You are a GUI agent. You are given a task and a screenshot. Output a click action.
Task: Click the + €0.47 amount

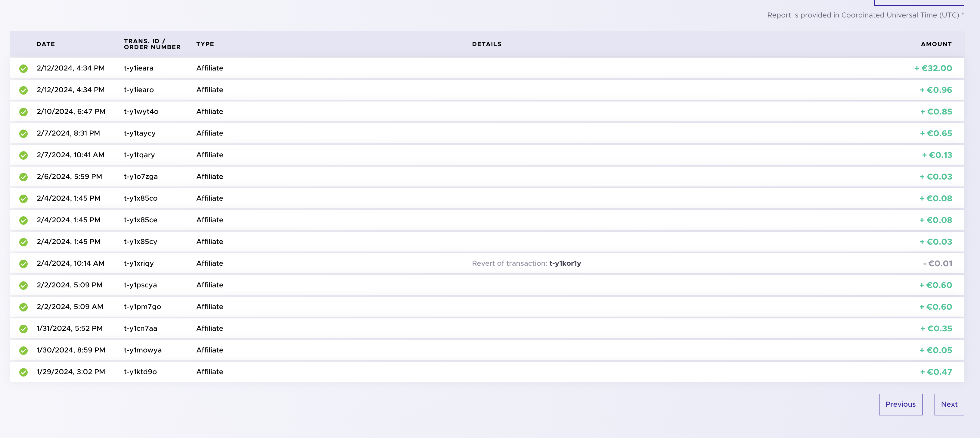(936, 373)
